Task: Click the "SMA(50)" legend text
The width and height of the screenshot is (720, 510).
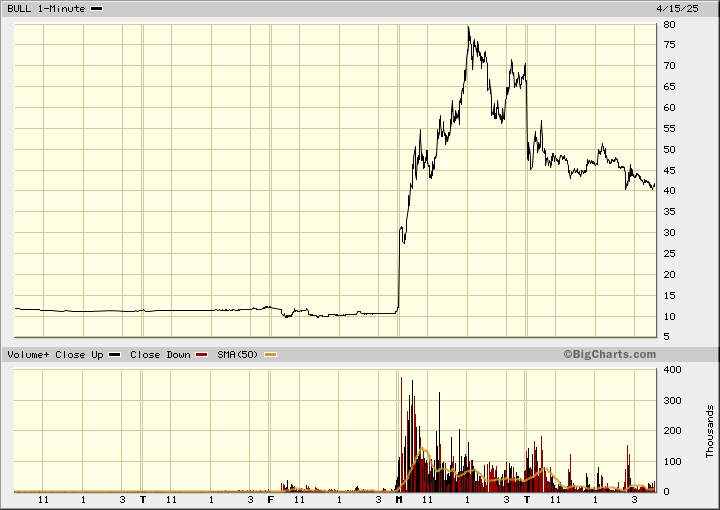Action: pyautogui.click(x=238, y=354)
